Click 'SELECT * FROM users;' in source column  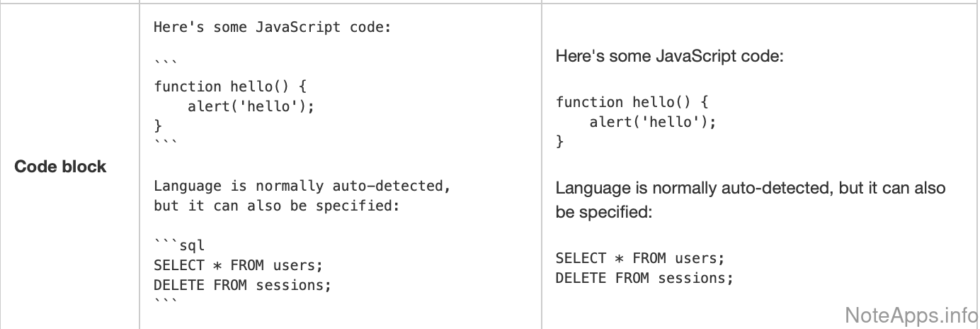[x=238, y=267]
